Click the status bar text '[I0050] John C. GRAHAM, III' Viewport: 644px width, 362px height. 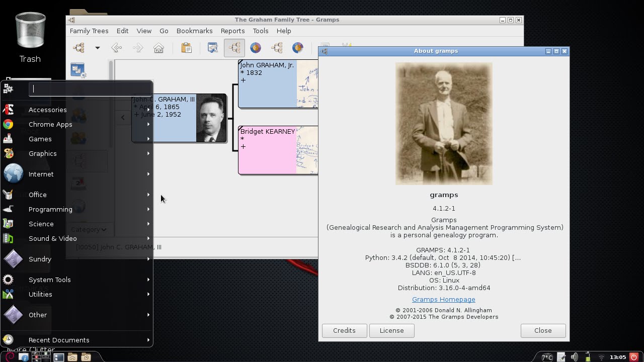119,247
